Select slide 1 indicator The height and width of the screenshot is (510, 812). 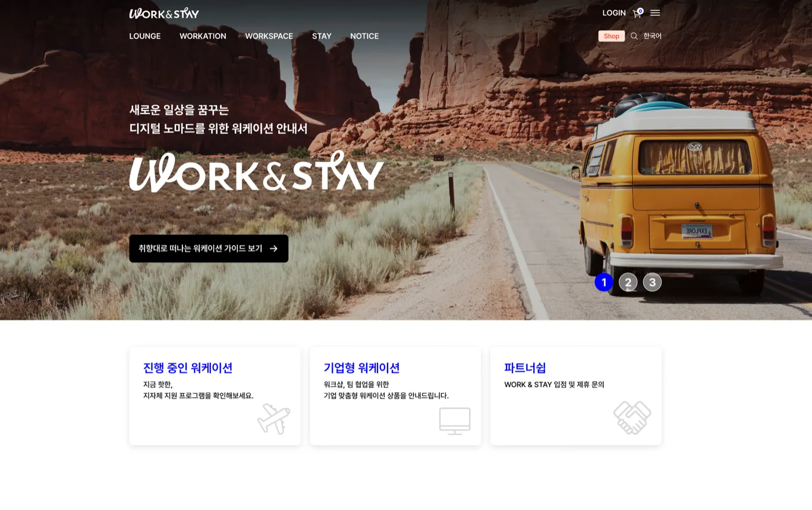click(x=604, y=282)
